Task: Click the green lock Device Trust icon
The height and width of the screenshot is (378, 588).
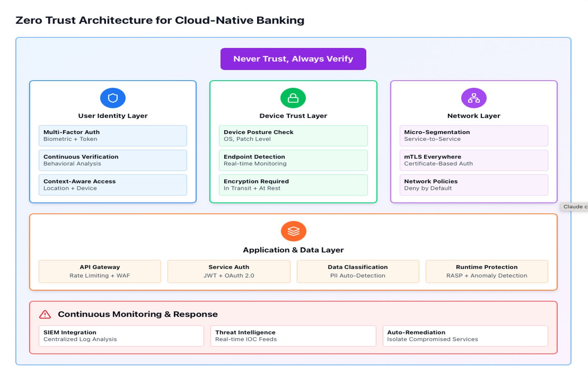Action: 293,98
